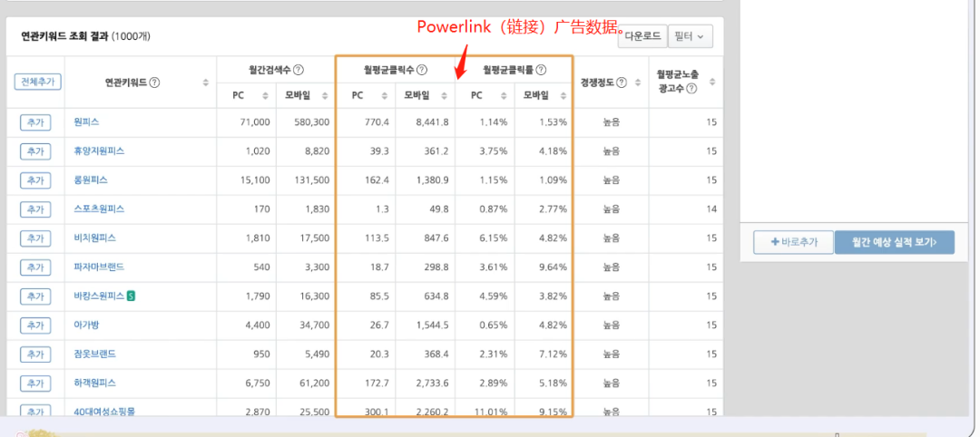Screen dimensions: 980x437
Task: Add keyword 휴양지원피스 with 추가 button
Action: [35, 151]
